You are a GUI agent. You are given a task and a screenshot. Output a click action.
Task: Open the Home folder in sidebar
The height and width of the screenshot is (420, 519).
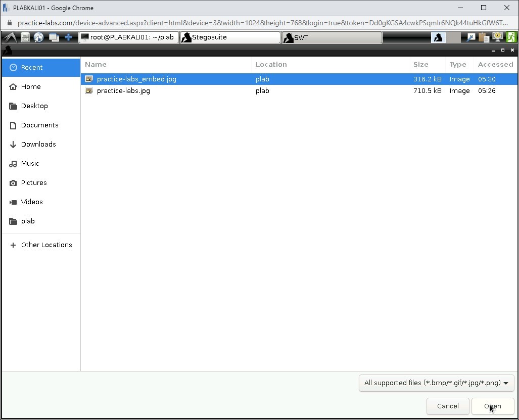31,87
